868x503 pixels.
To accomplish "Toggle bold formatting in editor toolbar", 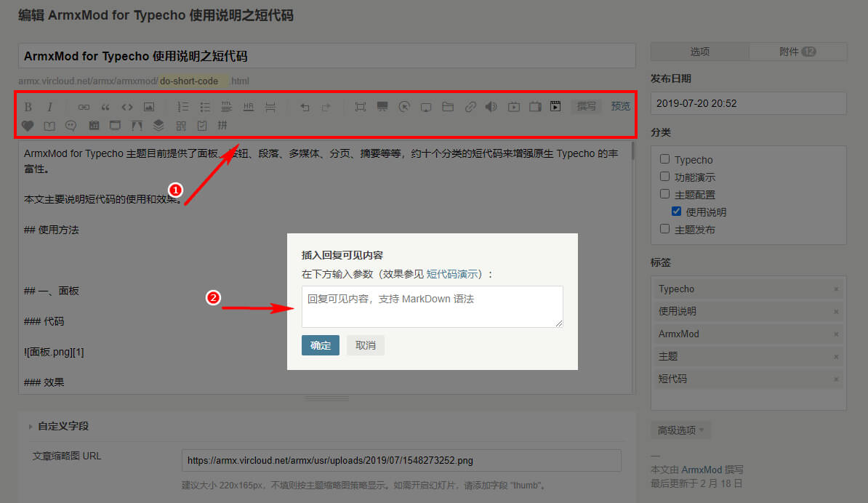I will 28,107.
